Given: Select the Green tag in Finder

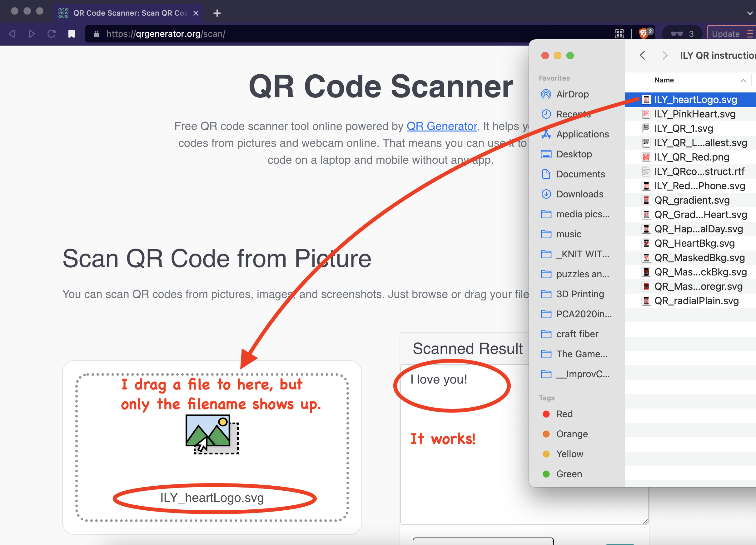Looking at the screenshot, I should pos(569,474).
